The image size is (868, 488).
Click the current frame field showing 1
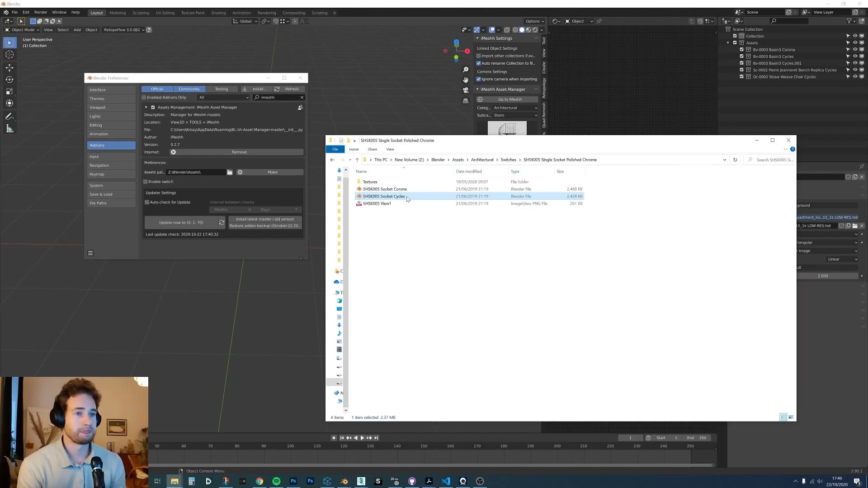pos(630,438)
